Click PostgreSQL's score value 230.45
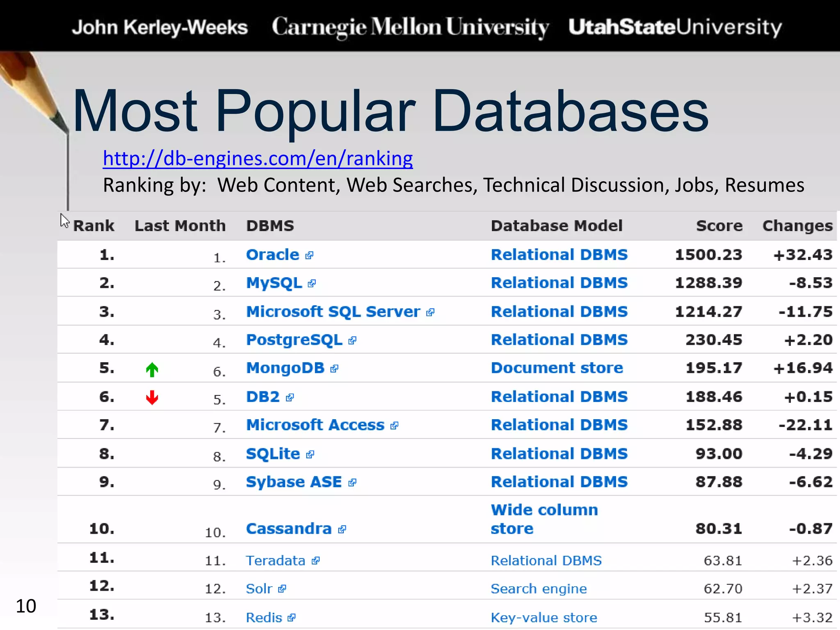This screenshot has height=630, width=840. pyautogui.click(x=714, y=340)
